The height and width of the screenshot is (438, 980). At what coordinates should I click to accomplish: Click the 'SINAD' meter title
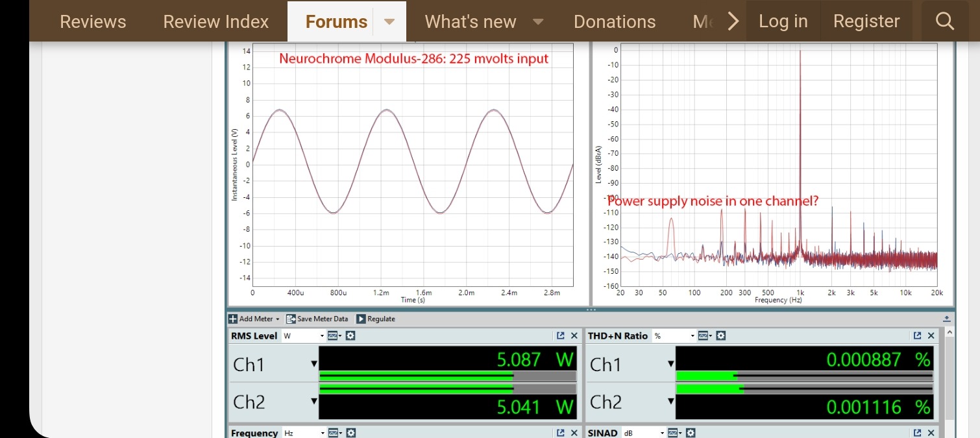(x=602, y=433)
